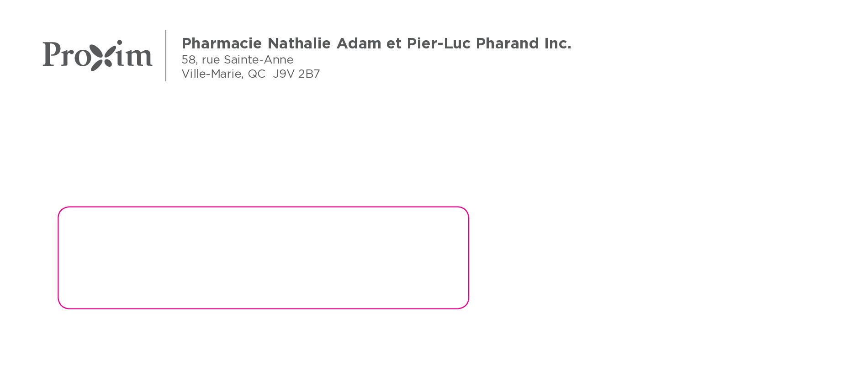This screenshot has height=377, width=868.
Task: Click the province abbreviation "QC"
Action: coord(256,74)
